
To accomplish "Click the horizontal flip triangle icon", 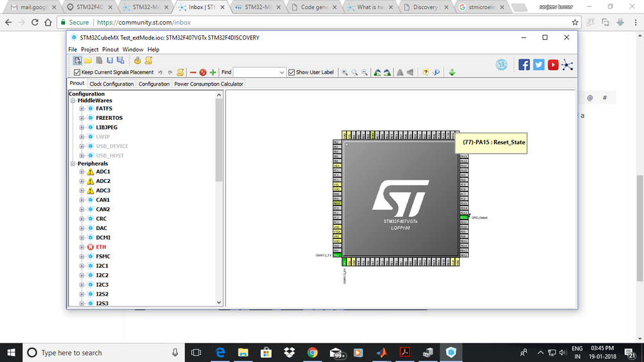I will pyautogui.click(x=410, y=73).
